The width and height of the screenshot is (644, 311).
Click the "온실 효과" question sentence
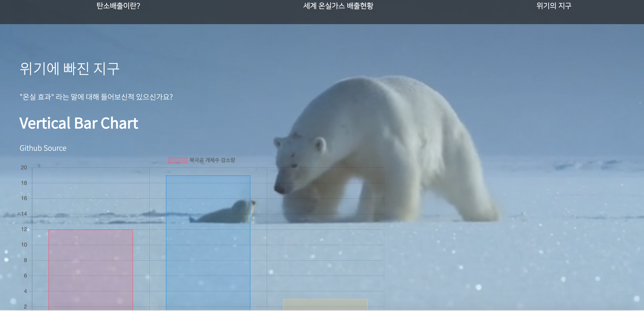click(96, 97)
